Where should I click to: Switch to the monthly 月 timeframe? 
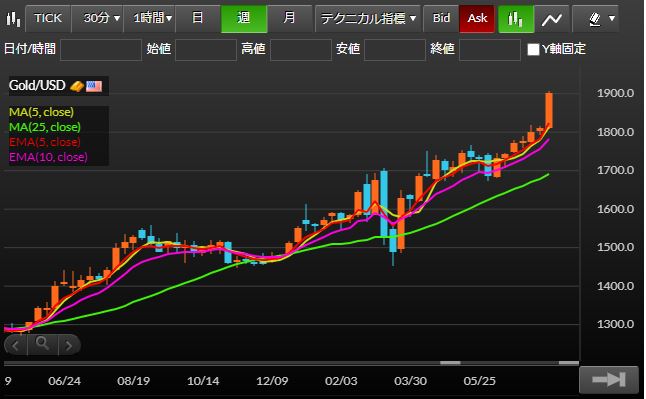[290, 19]
